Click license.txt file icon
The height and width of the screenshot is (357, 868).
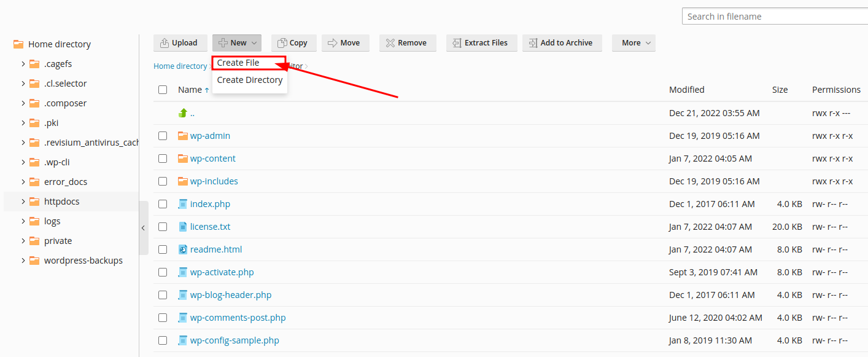point(182,227)
